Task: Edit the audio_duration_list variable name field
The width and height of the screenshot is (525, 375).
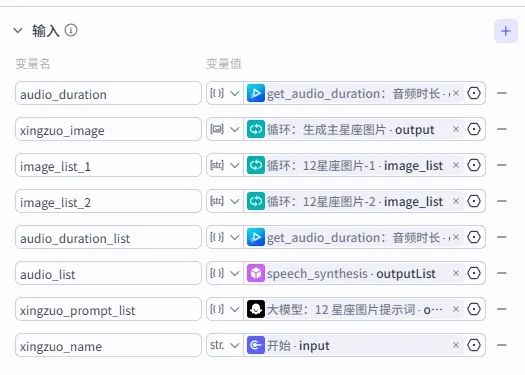Action: [x=108, y=237]
